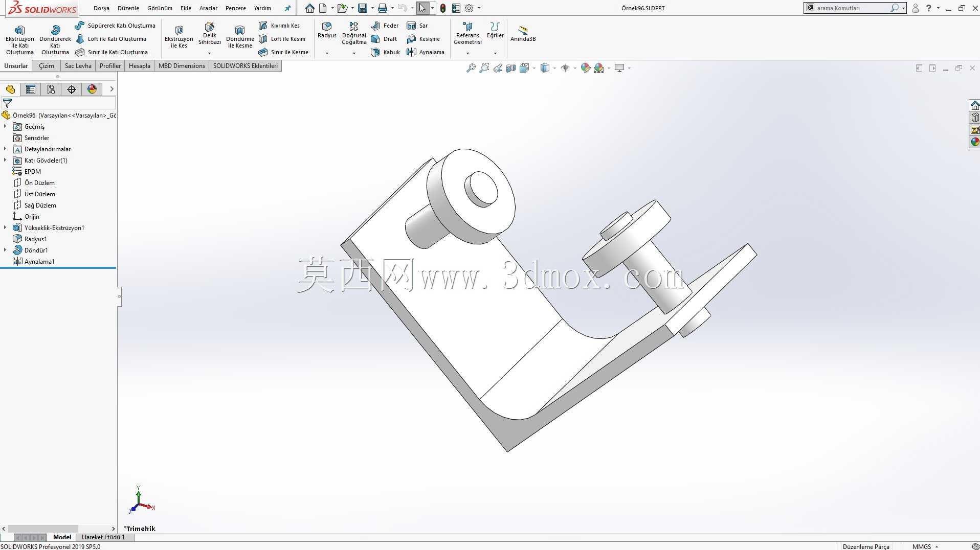Switch to SOLIDWORKS Eklentileri tab
This screenshot has width=980, height=550.
tap(246, 66)
